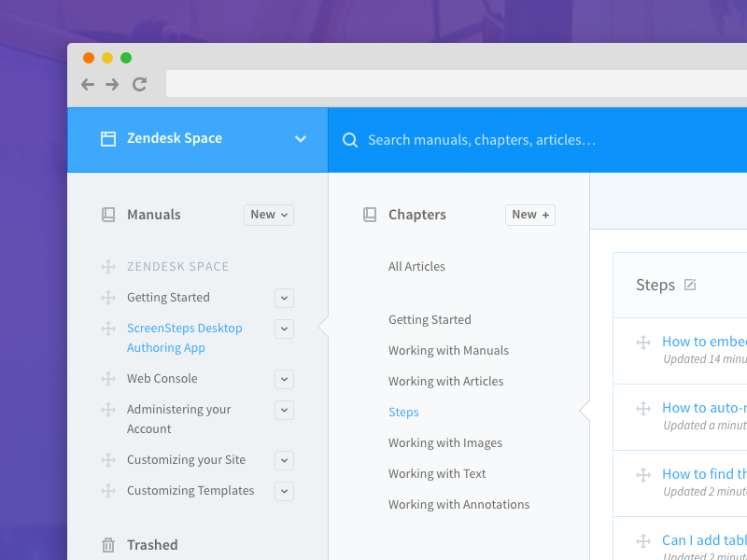Open Administering your Account manual
Screen dimensions: 747x560
(x=178, y=419)
